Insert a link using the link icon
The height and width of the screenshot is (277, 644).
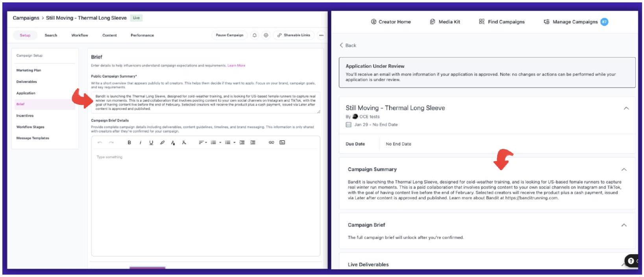pos(271,143)
